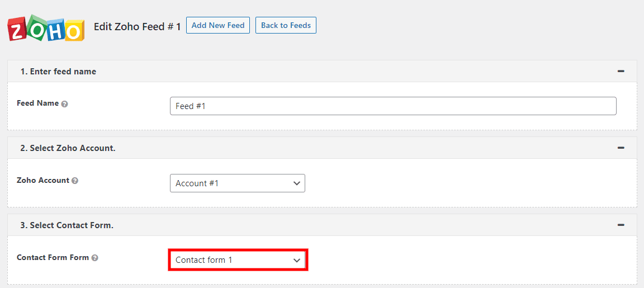Click the Feed Name label

coord(37,103)
